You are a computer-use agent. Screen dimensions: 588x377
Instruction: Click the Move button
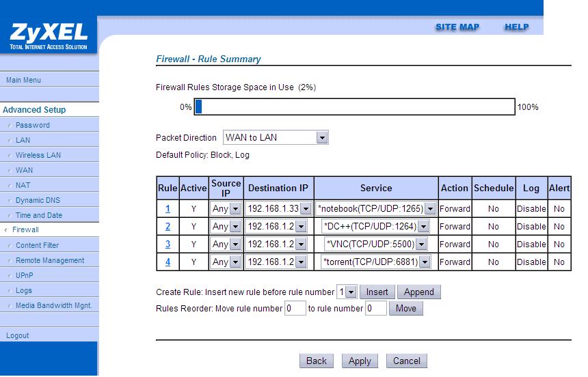(406, 309)
